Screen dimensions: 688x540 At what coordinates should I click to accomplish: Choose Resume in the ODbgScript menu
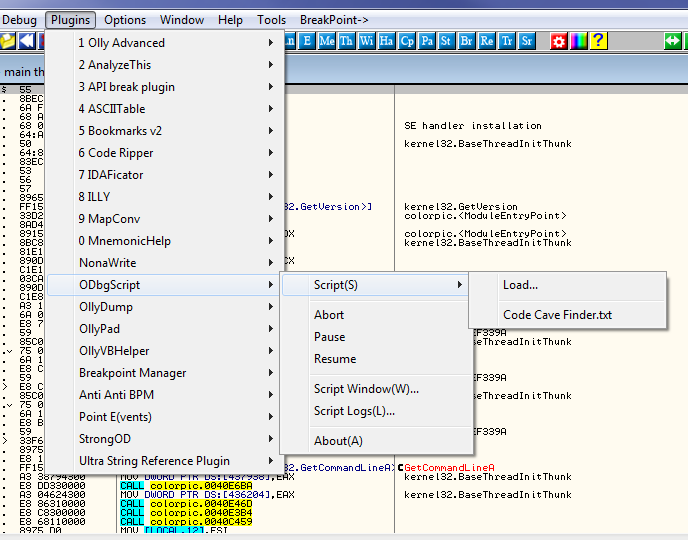click(376, 358)
